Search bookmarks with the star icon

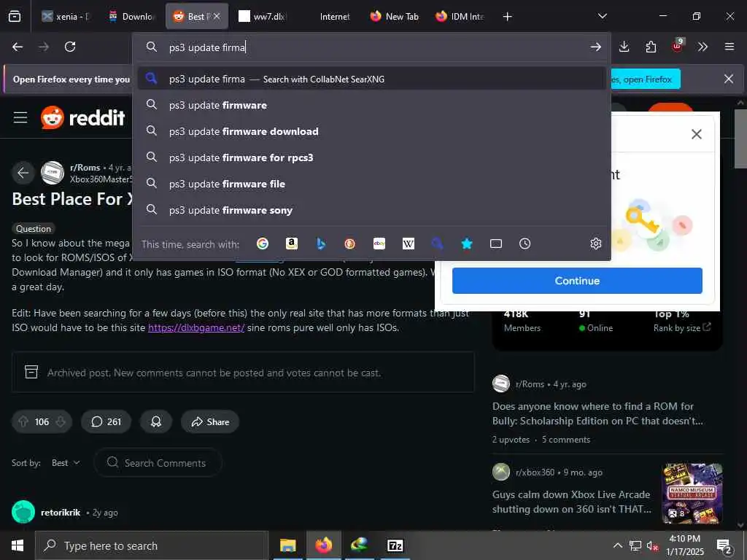point(466,244)
